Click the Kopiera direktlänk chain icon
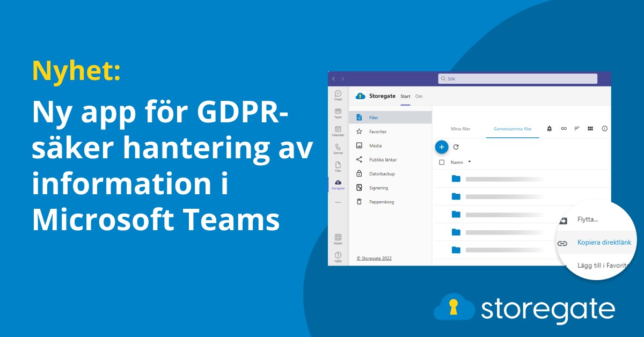 point(562,243)
